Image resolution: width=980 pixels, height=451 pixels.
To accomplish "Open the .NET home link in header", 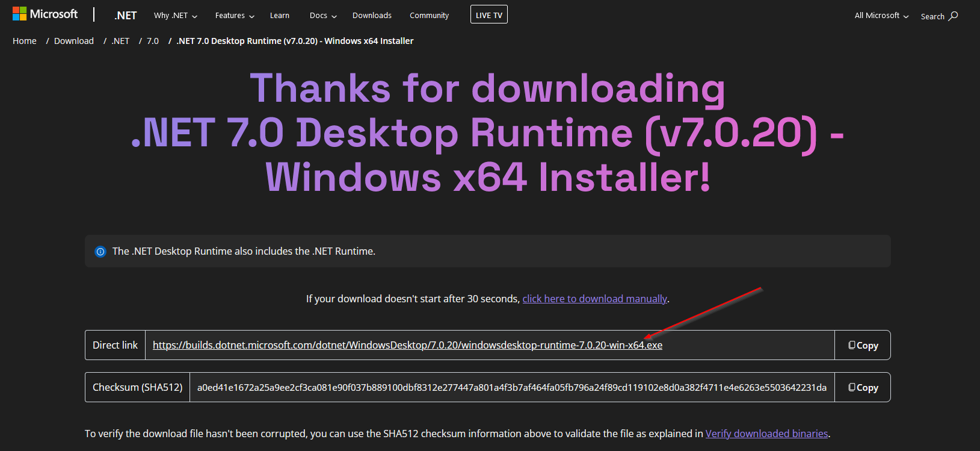I will pyautogui.click(x=125, y=16).
